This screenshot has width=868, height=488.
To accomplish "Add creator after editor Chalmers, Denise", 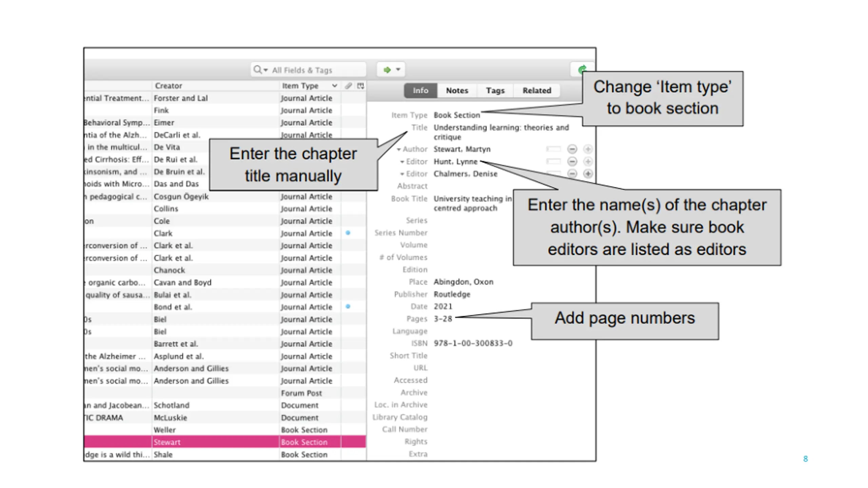I will [x=588, y=174].
